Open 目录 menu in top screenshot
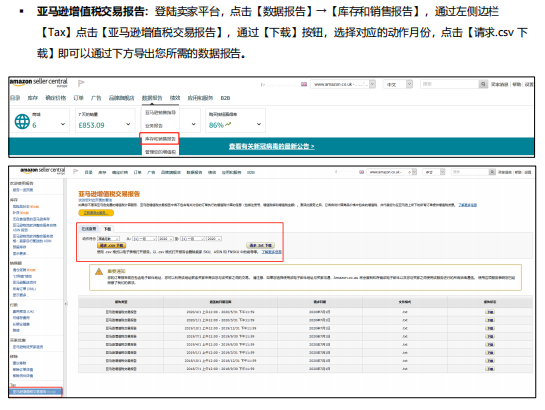Image resolution: width=545 pixels, height=410 pixels. [15, 98]
